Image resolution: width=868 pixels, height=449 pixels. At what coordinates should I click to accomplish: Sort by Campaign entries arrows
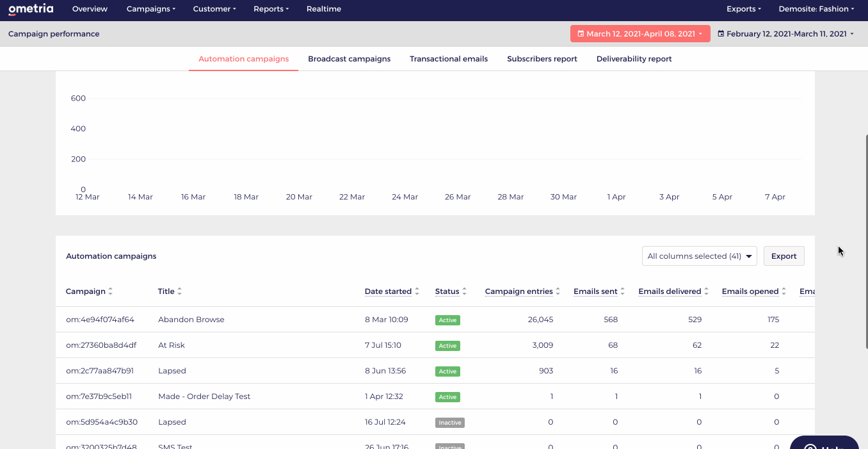[558, 291]
